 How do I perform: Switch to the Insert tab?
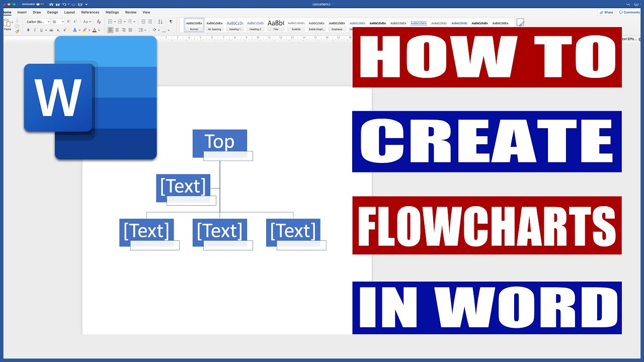[22, 12]
